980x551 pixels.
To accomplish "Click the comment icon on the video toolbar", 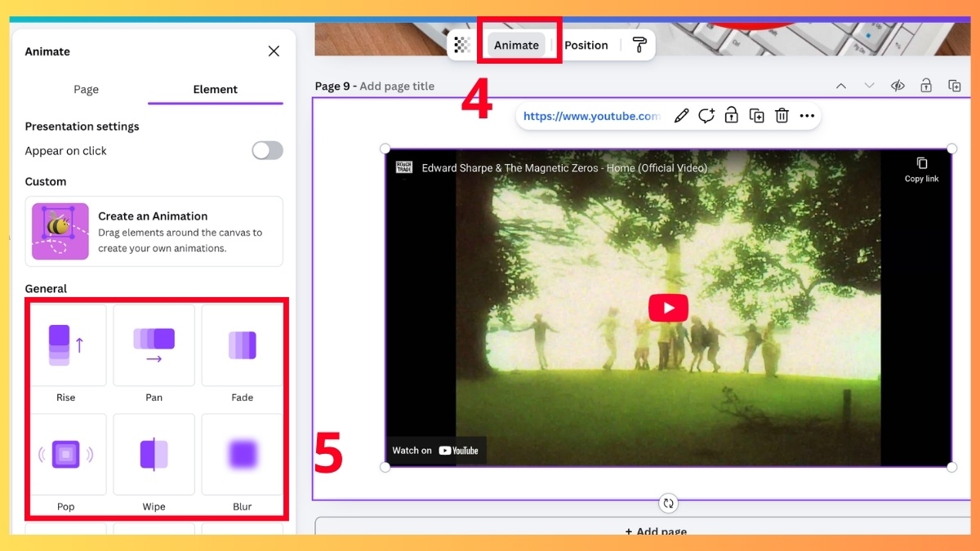I will (x=706, y=116).
